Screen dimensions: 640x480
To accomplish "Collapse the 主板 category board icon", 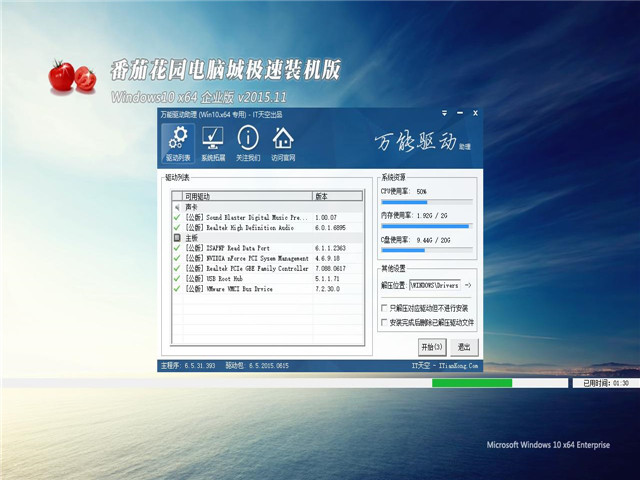I will (177, 238).
